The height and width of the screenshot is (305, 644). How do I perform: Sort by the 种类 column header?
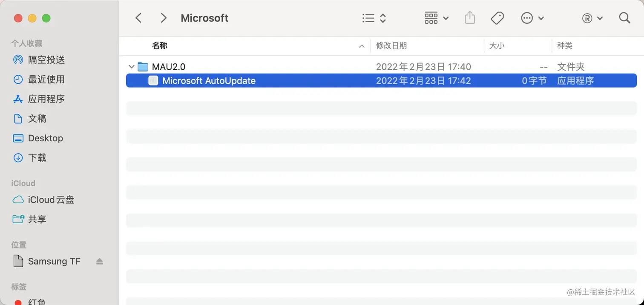[x=565, y=46]
